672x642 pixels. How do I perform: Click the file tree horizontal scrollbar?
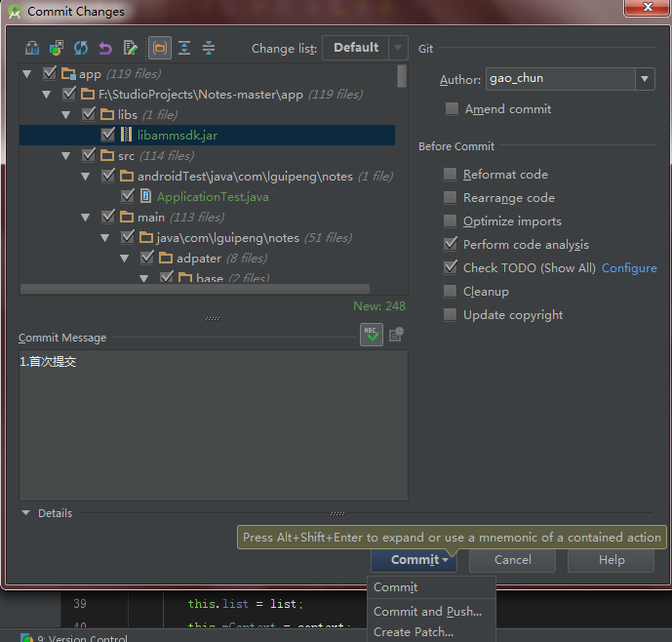[194, 289]
